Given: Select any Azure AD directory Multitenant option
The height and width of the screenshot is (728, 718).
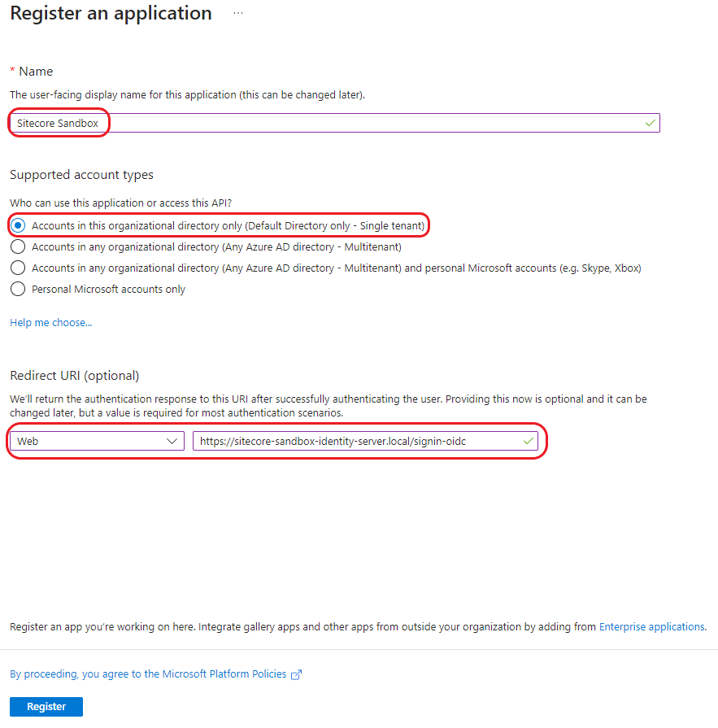Looking at the screenshot, I should click(x=18, y=246).
